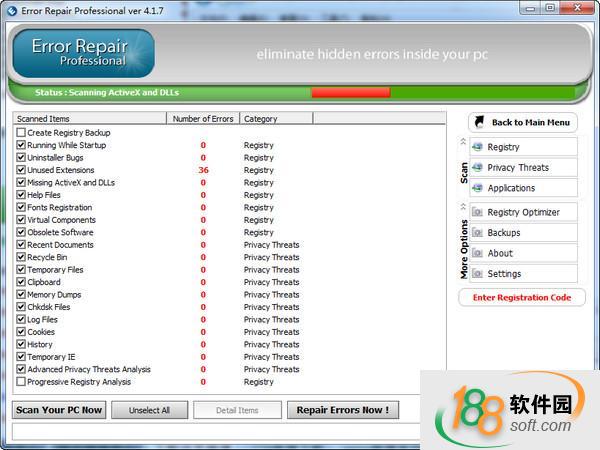
Task: Click the Backups icon in More Options
Action: point(477,233)
